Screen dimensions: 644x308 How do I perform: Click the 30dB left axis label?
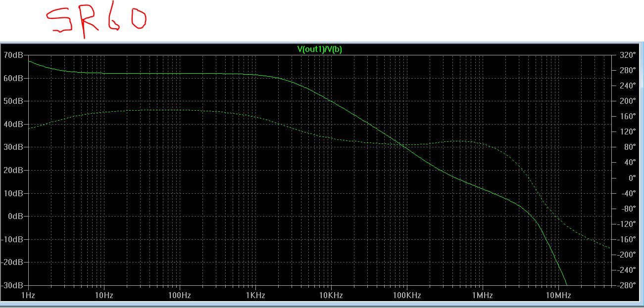click(13, 147)
